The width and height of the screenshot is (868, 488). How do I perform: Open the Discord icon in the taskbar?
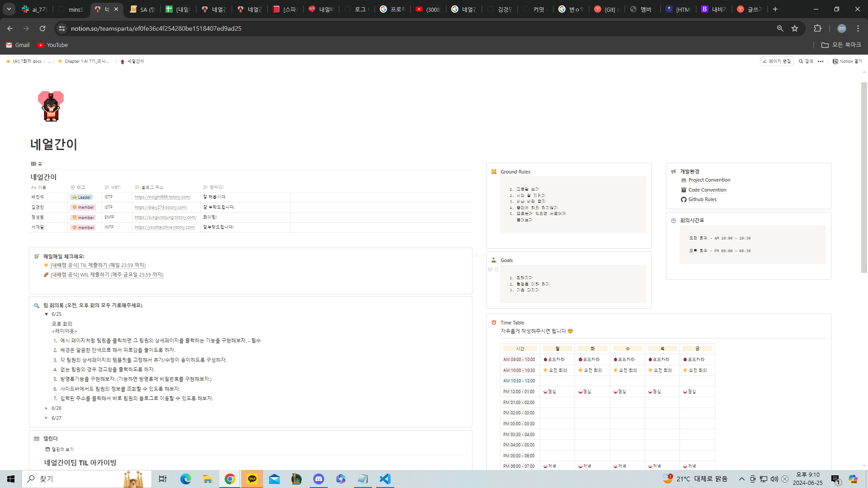[x=319, y=479]
